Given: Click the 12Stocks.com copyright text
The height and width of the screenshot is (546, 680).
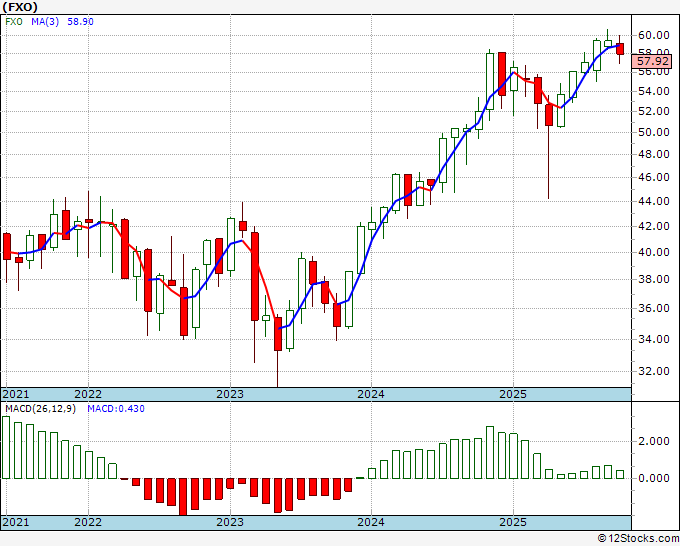Looking at the screenshot, I should tap(638, 539).
